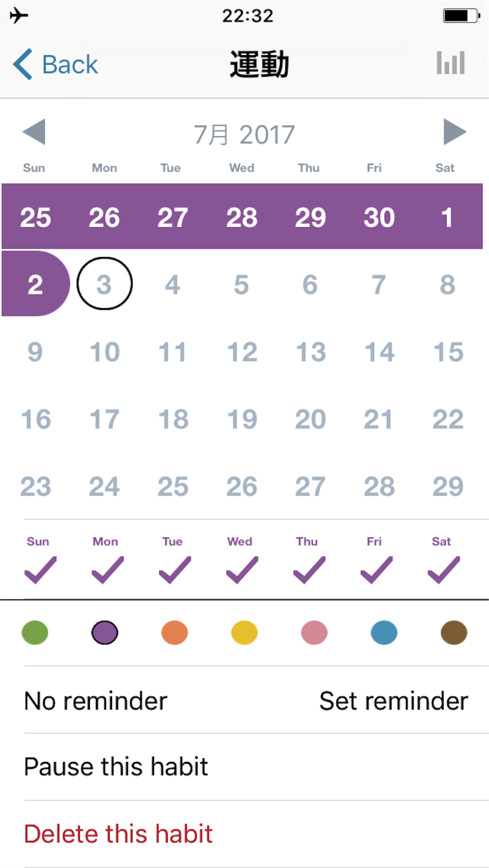Delete this habit
Viewport: 489px width, 868px height.
pos(119,834)
